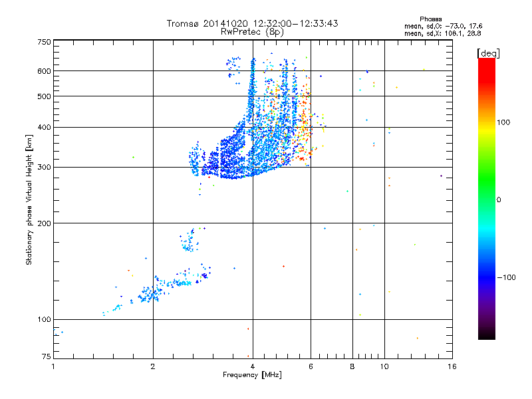This screenshot has width=532, height=399.
Task: Click the y-axis tick label "600"
Action: (x=44, y=71)
